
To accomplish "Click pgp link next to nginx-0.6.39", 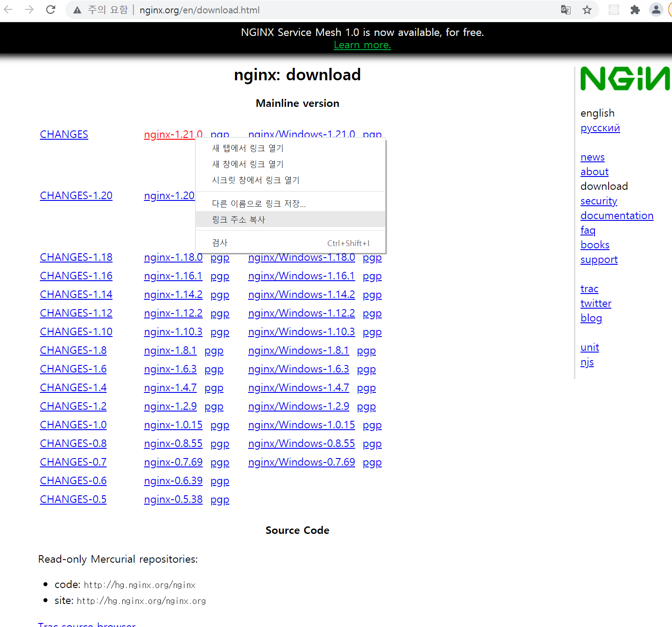I will pyautogui.click(x=220, y=481).
